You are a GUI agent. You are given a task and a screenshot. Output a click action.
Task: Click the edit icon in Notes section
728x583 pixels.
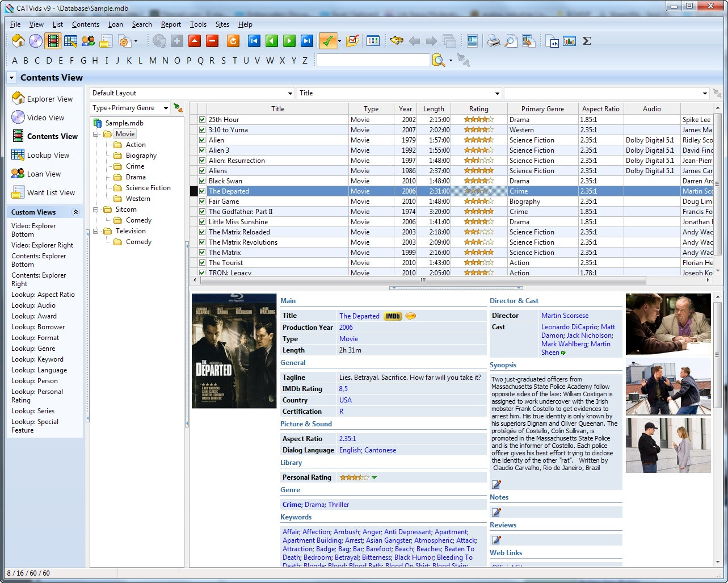496,512
